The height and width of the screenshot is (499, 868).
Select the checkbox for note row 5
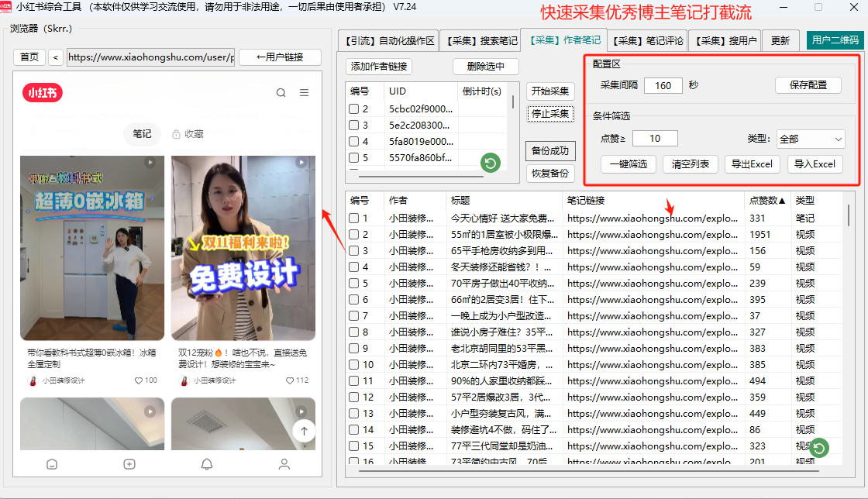(x=353, y=284)
